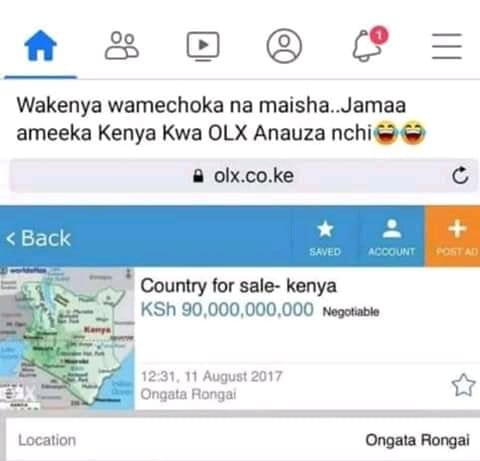Tap the padlock security icon

(x=198, y=176)
